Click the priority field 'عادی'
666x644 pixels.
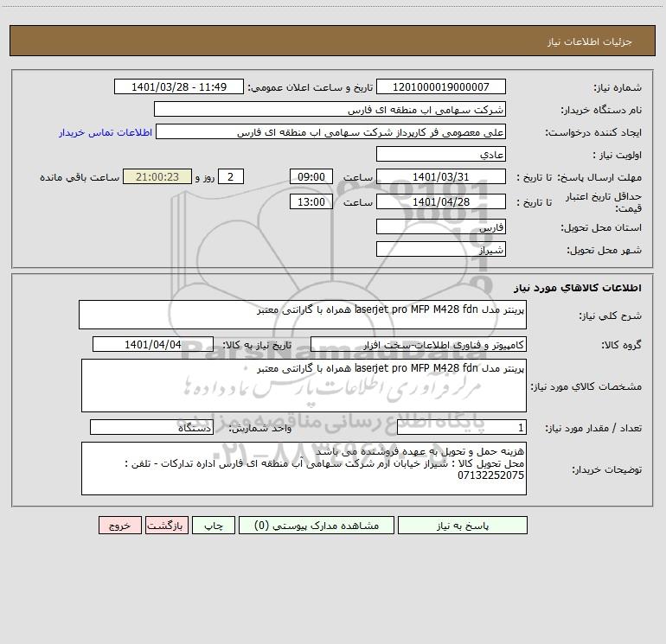click(441, 154)
